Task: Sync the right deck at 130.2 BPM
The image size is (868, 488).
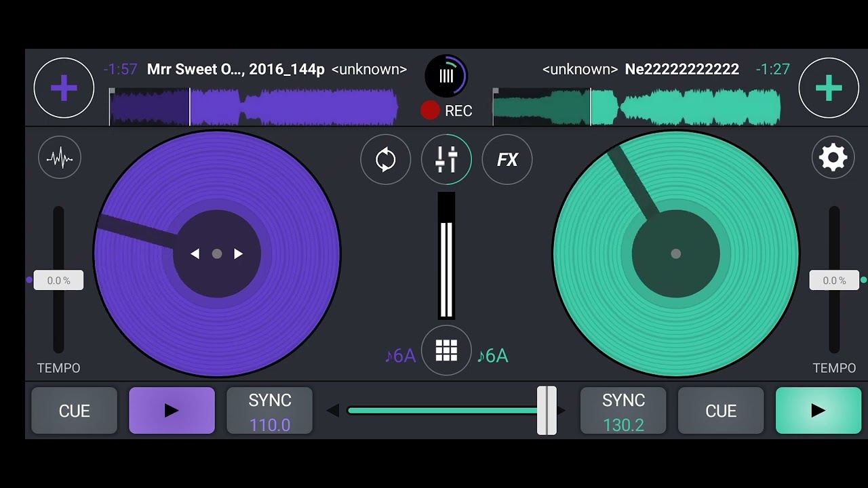Action: pyautogui.click(x=623, y=410)
